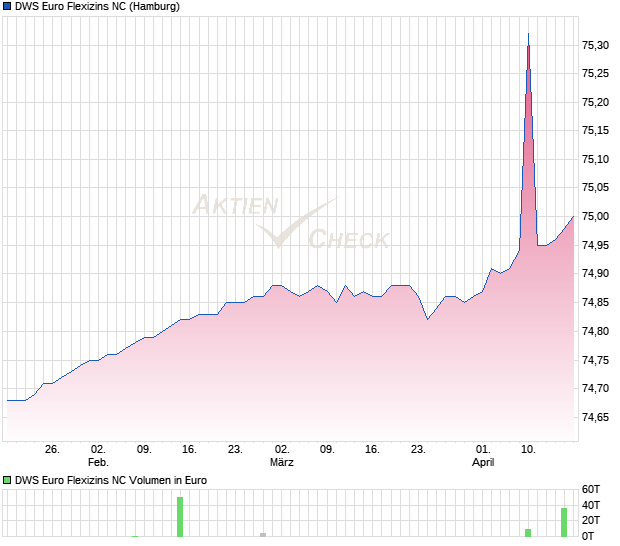The width and height of the screenshot is (620, 546).
Task: Click the 75,15 price axis label
Action: pyautogui.click(x=595, y=130)
